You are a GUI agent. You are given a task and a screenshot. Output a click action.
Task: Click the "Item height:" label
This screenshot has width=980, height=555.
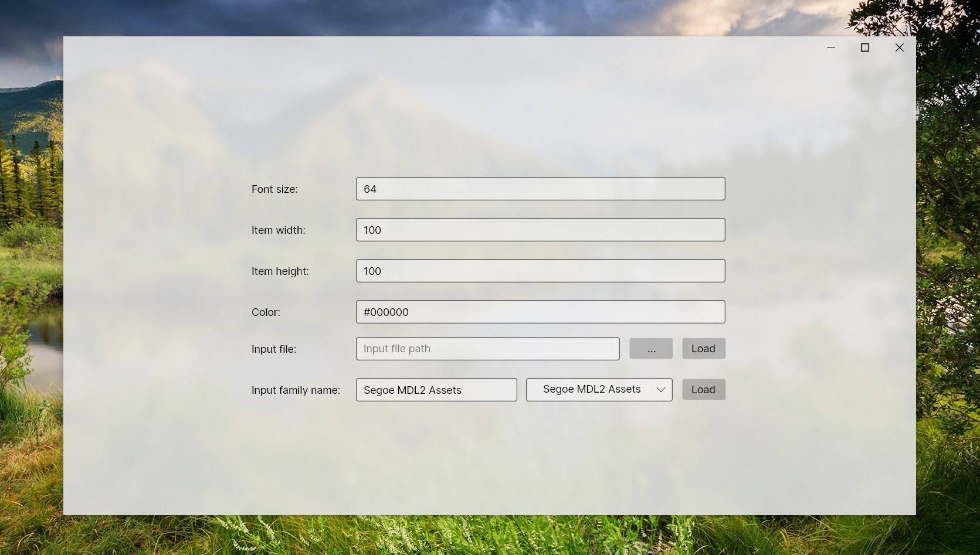(x=280, y=271)
